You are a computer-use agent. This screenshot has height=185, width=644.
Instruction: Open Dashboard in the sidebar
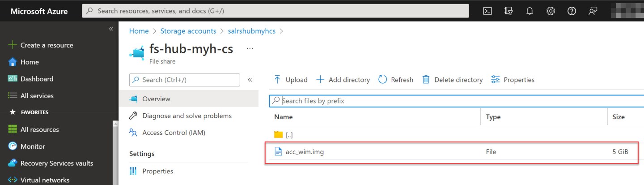pyautogui.click(x=31, y=79)
